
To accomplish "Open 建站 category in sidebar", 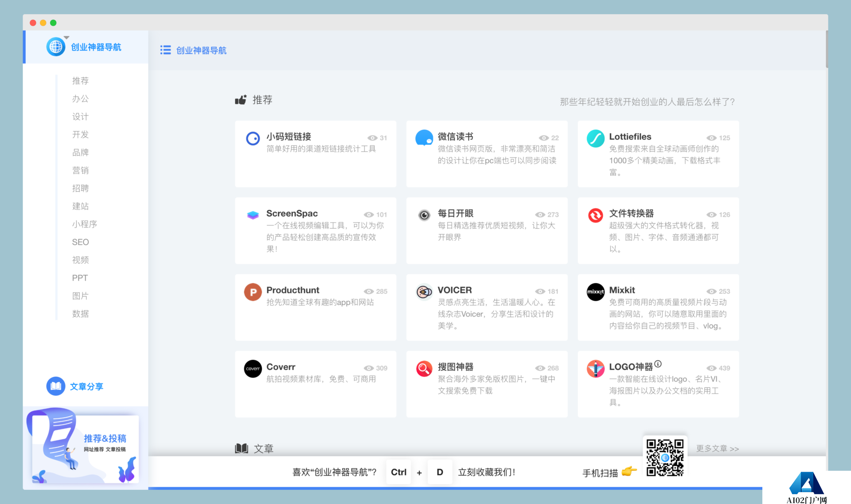I will tap(80, 206).
